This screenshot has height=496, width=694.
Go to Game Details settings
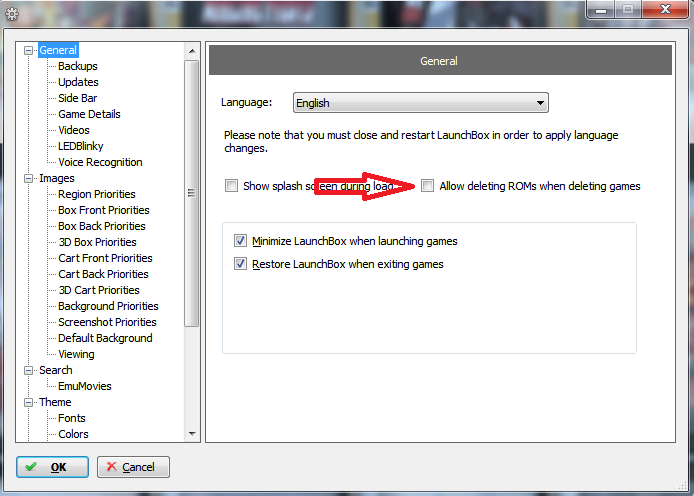89,114
